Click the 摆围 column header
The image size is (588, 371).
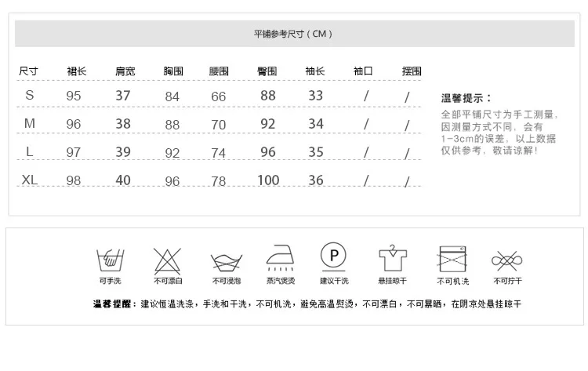click(x=412, y=71)
